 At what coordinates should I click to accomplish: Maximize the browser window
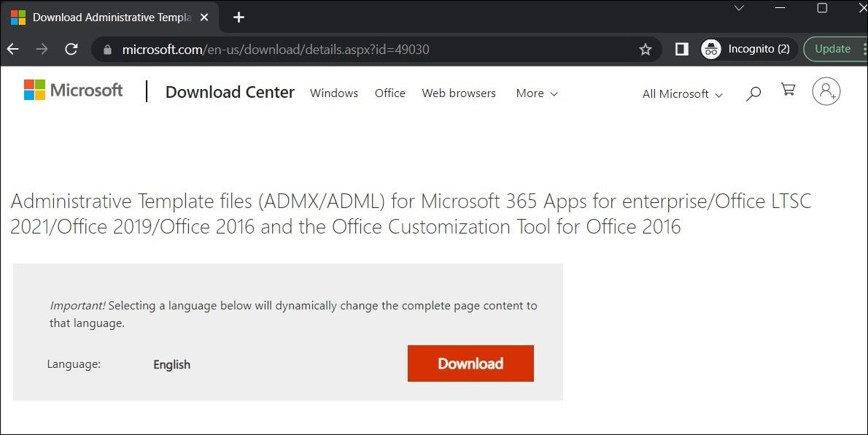[x=822, y=8]
